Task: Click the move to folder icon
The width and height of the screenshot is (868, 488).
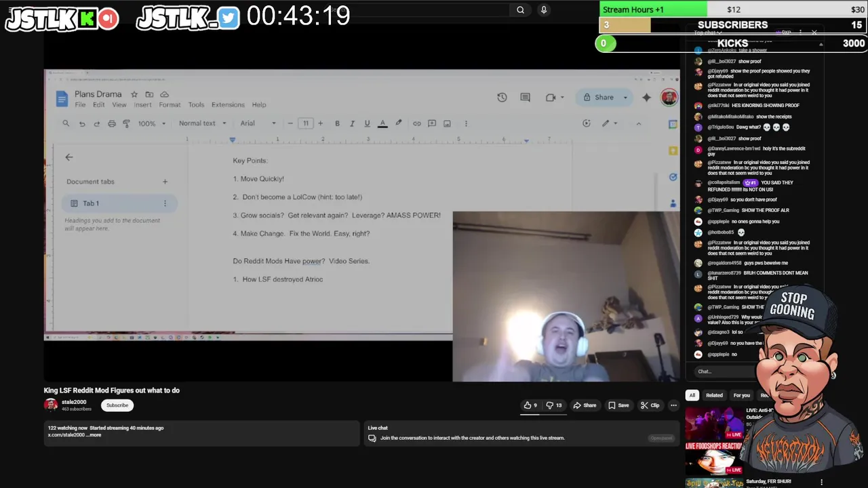Action: tap(149, 94)
